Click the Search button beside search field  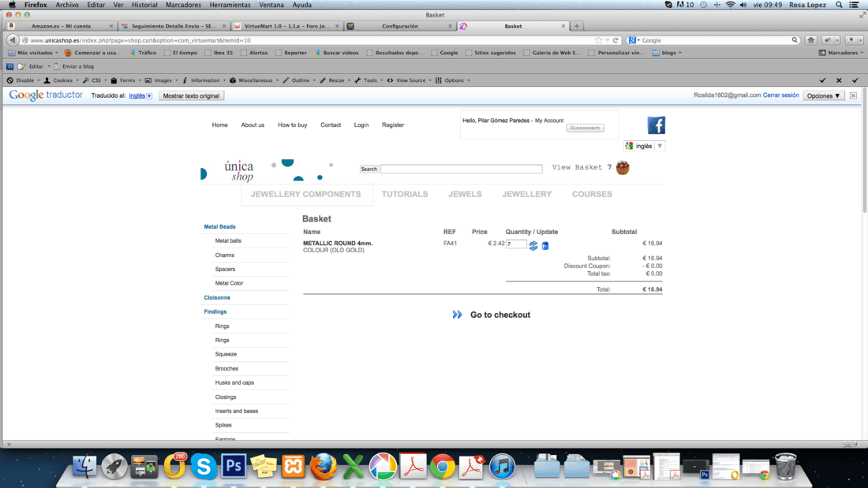369,169
